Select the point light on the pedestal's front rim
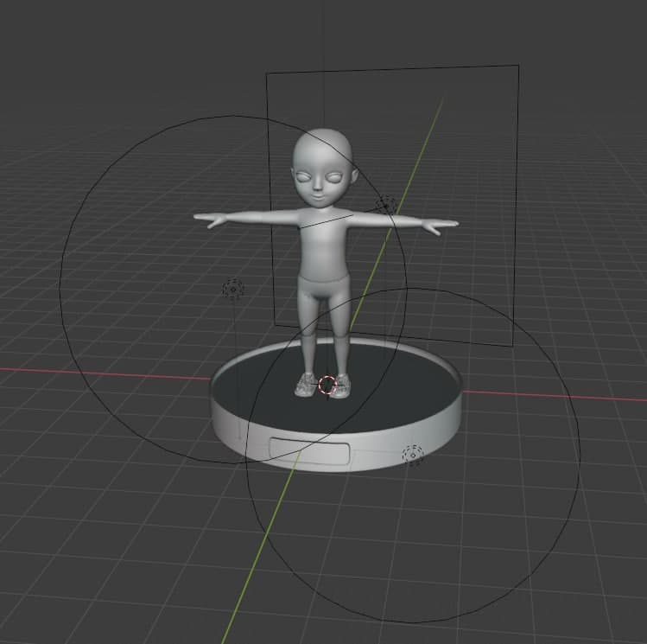The width and height of the screenshot is (647, 644). coord(413,455)
